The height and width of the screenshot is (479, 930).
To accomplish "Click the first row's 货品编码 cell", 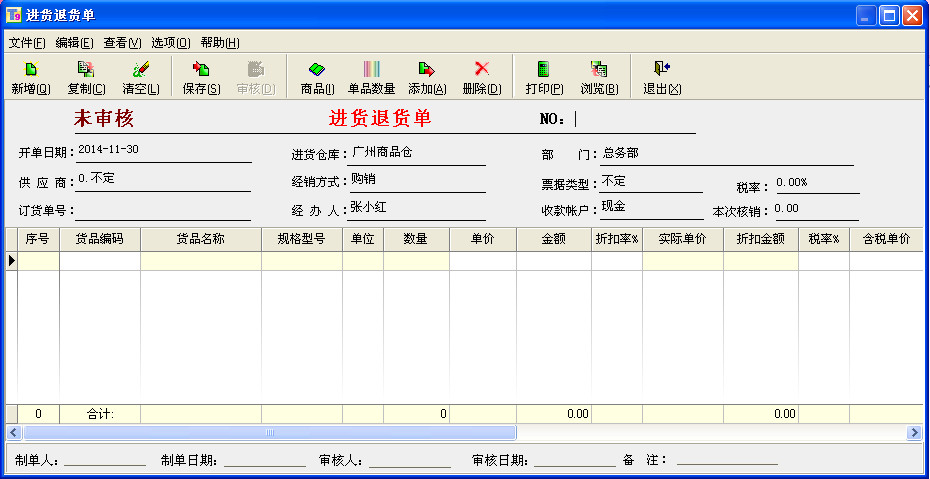I will pos(100,261).
